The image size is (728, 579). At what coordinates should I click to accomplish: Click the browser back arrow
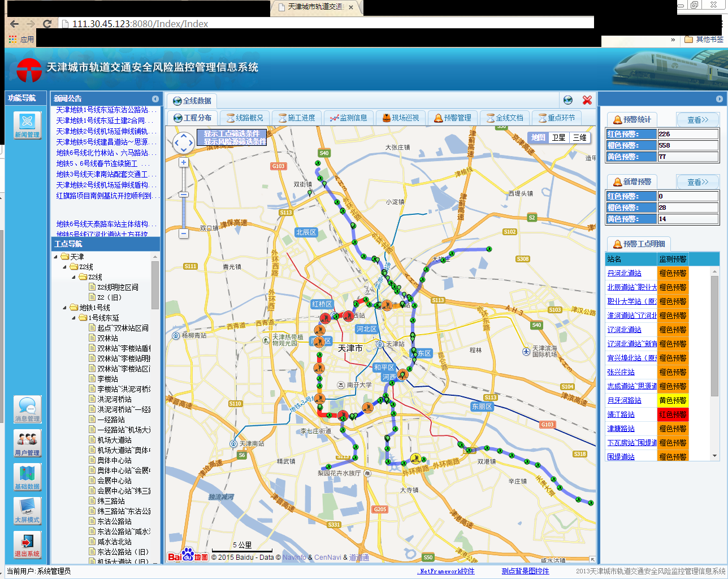click(15, 24)
